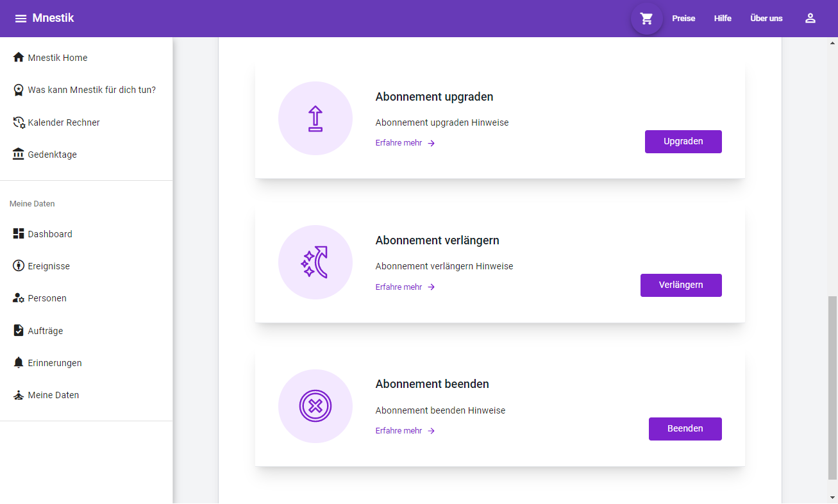Open Hilfe in the top navigation
The height and width of the screenshot is (504, 838).
(723, 19)
